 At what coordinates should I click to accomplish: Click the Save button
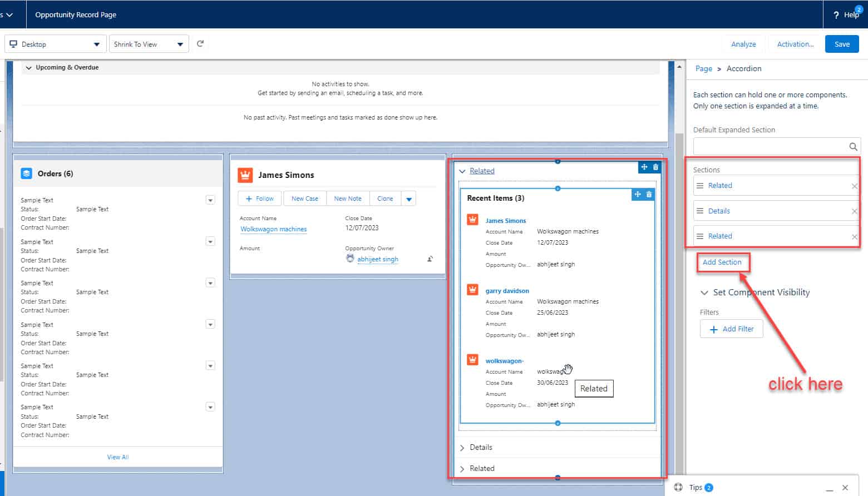(x=842, y=44)
